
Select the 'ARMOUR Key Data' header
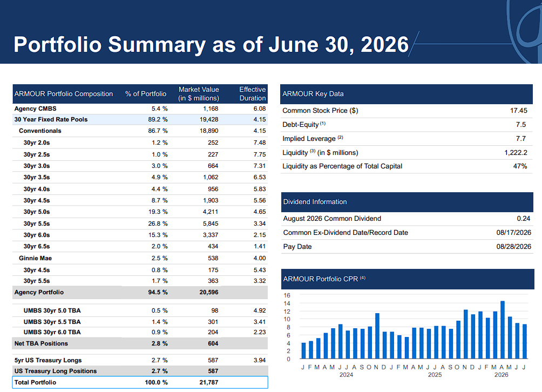pos(313,93)
